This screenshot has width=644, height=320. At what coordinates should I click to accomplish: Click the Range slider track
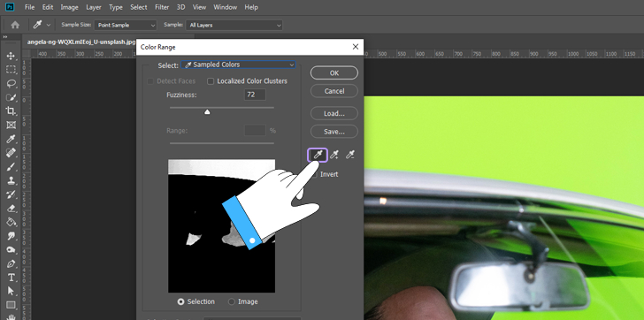click(x=222, y=143)
